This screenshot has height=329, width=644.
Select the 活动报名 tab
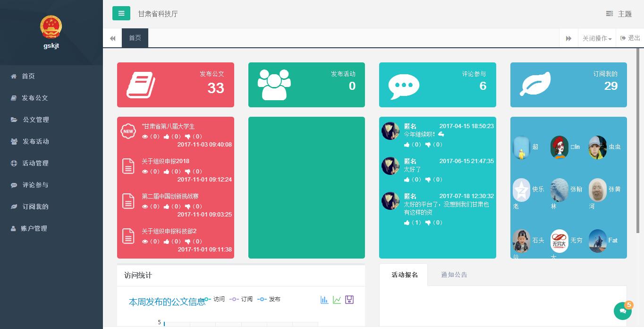click(404, 275)
